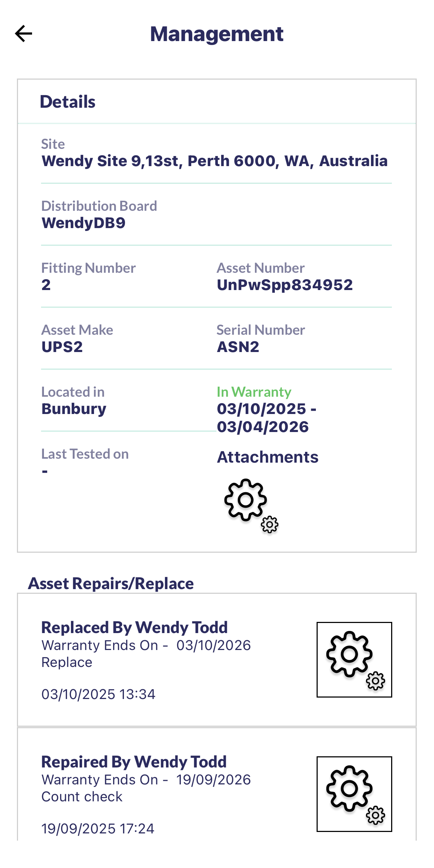
Task: Click the Attachments heading
Action: tap(268, 457)
